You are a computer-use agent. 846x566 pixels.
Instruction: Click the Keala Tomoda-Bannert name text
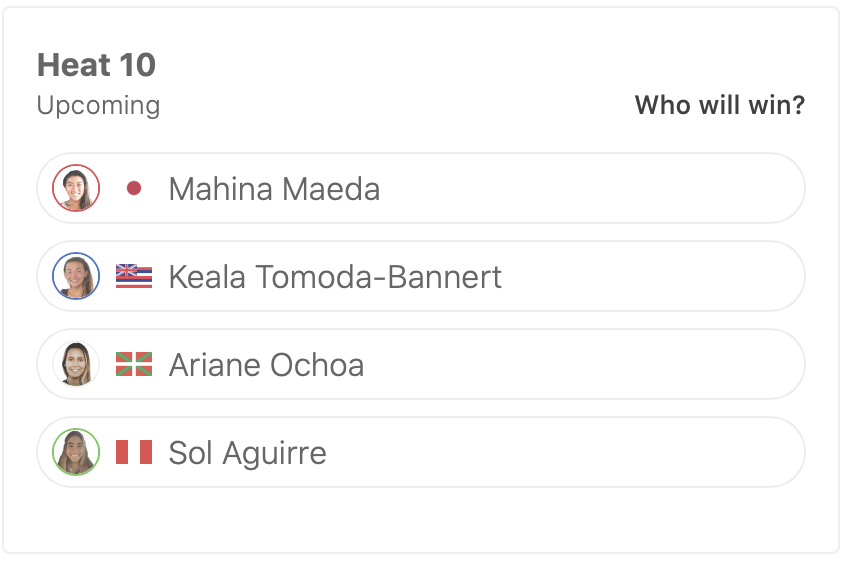(x=335, y=277)
